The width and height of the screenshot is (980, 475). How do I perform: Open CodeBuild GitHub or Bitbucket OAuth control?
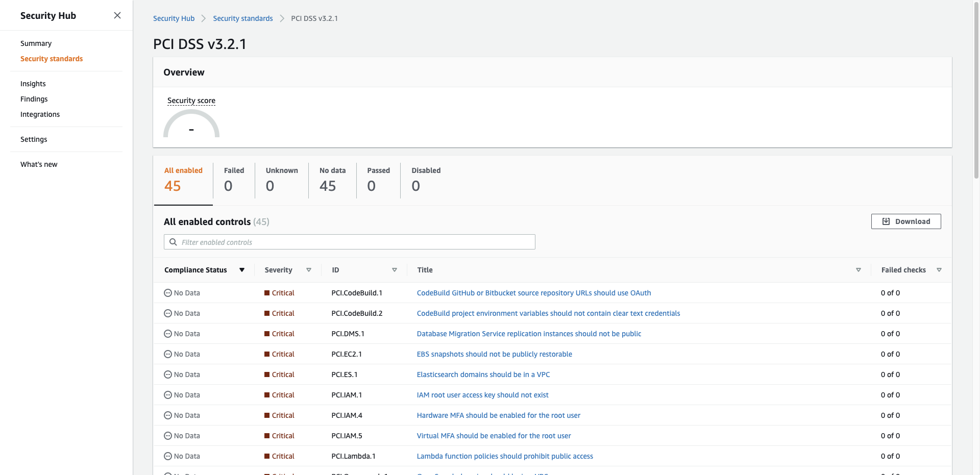(534, 293)
